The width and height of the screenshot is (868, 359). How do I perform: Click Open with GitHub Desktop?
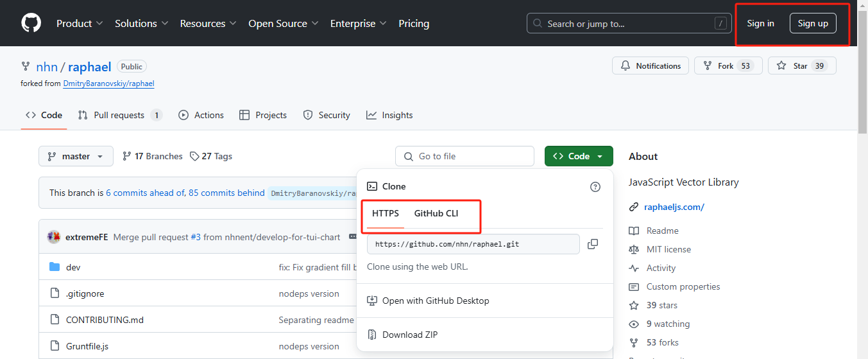[484, 301]
